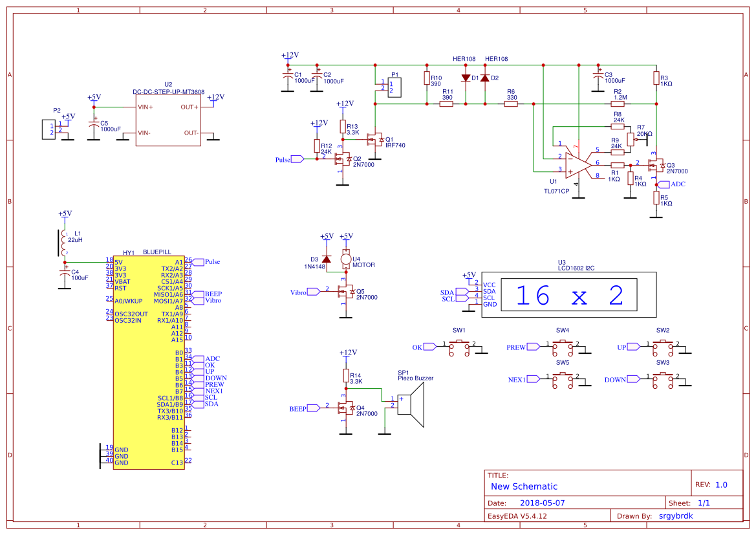756x535 pixels.
Task: Select the MOTOR symbol U4
Action: pyautogui.click(x=347, y=259)
